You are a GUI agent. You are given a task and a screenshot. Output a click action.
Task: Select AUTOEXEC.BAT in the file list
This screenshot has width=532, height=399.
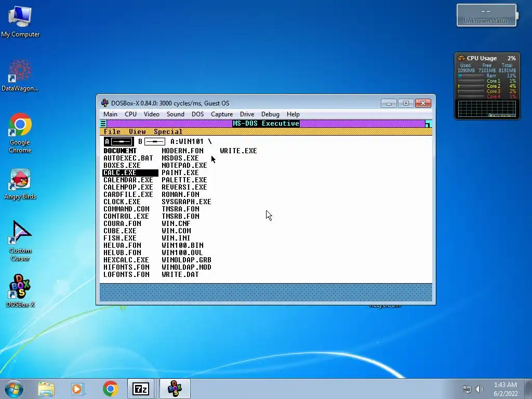pos(128,158)
